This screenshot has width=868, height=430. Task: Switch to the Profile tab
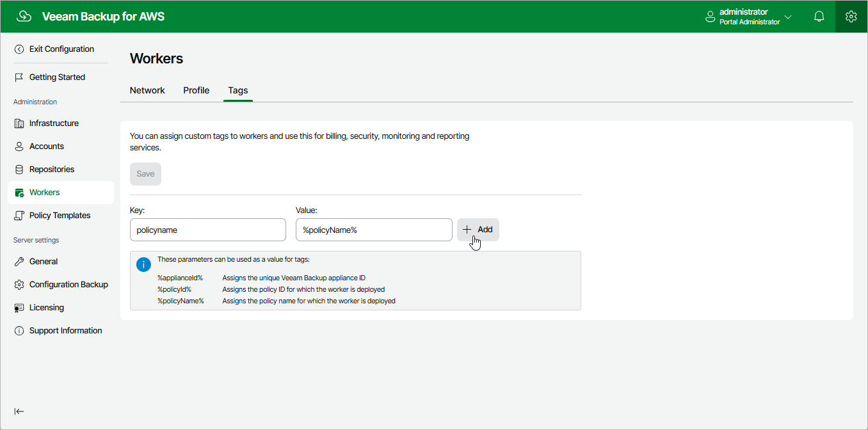coord(197,90)
